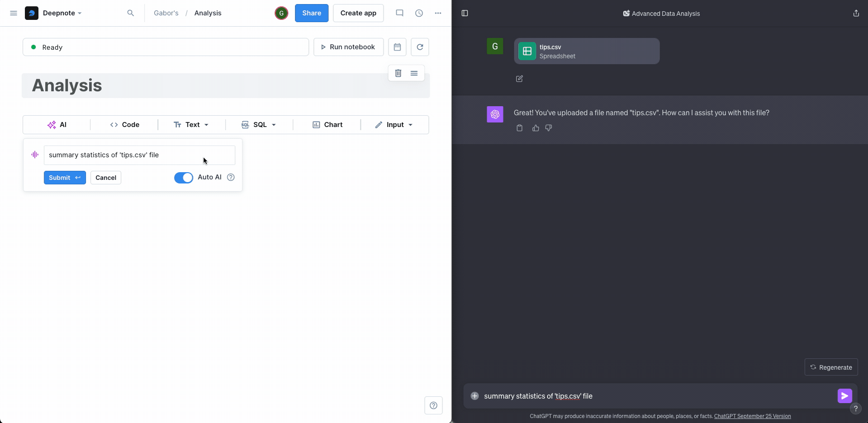
Task: Copy the ChatGPT response clipboard icon
Action: point(519,128)
